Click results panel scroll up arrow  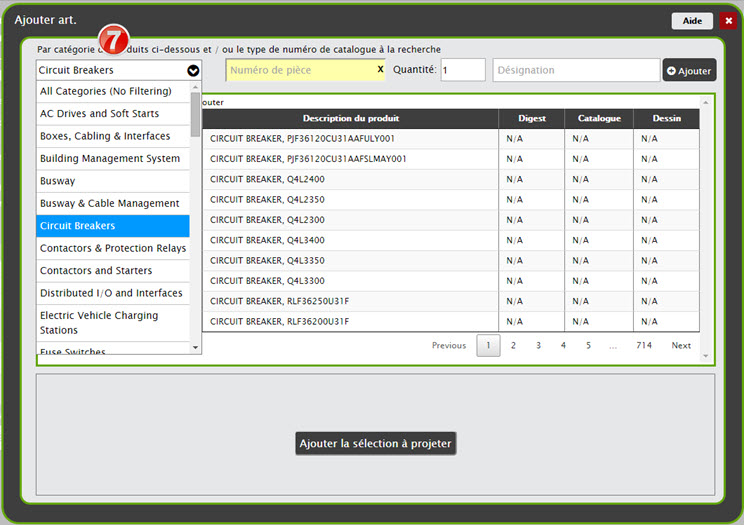click(706, 103)
